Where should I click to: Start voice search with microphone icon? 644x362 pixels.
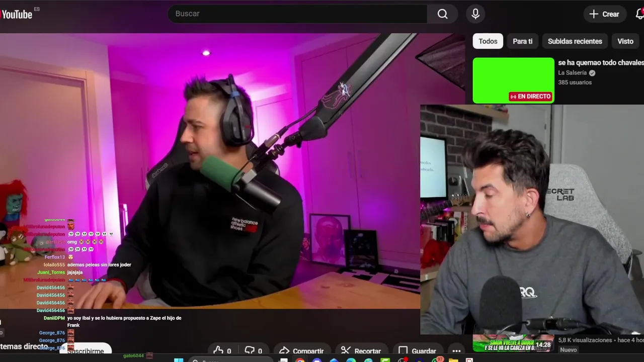(475, 14)
